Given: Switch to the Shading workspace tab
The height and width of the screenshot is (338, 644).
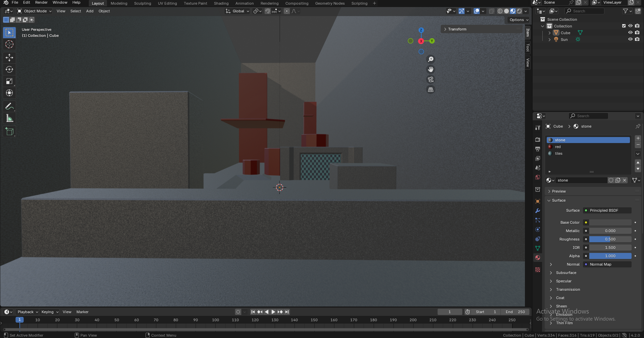Looking at the screenshot, I should click(221, 3).
